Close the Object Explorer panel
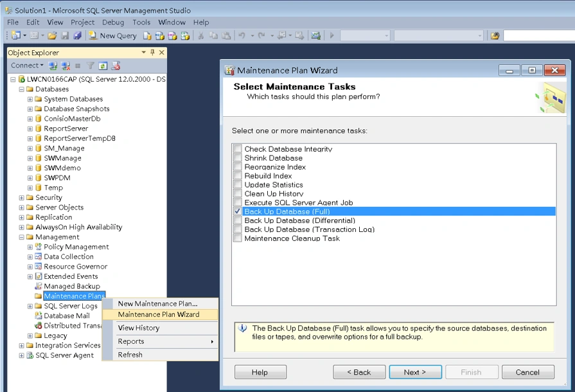Image resolution: width=575 pixels, height=392 pixels. tap(161, 53)
